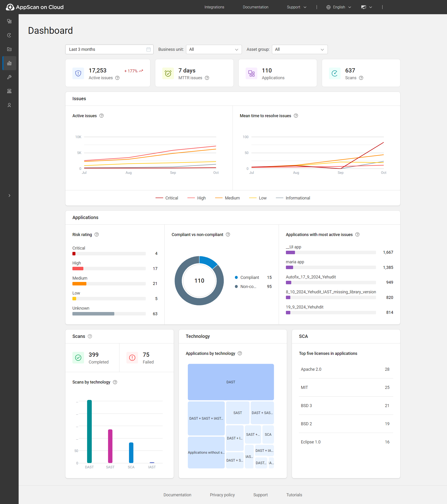Click help icon next to Active issues chart

pyautogui.click(x=102, y=116)
